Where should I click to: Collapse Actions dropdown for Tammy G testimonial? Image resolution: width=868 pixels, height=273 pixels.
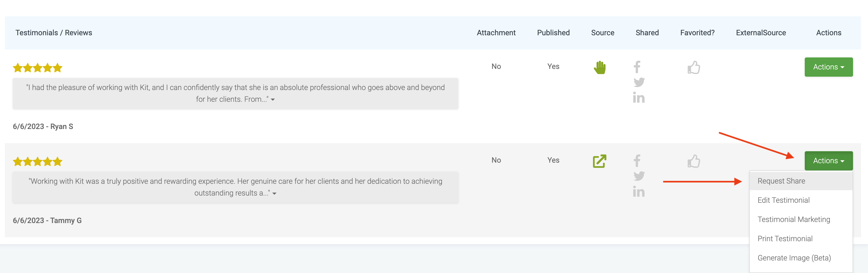[x=828, y=161]
